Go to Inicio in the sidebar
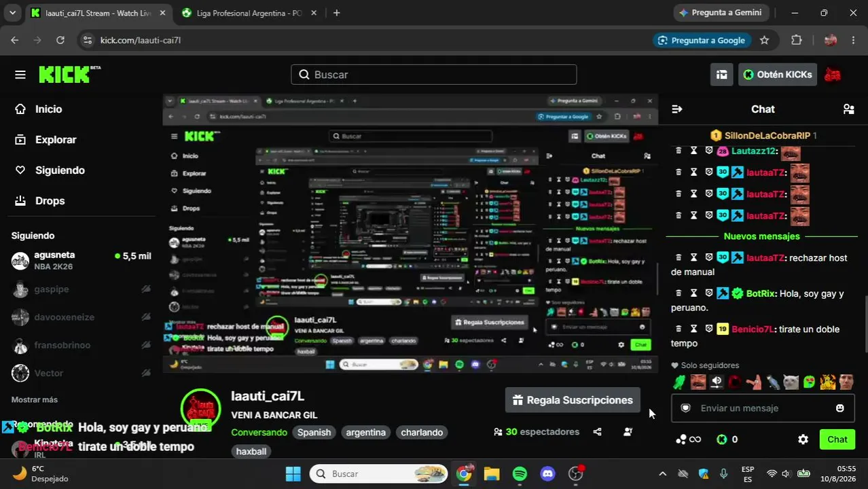Viewport: 868px width, 489px height. pos(48,109)
